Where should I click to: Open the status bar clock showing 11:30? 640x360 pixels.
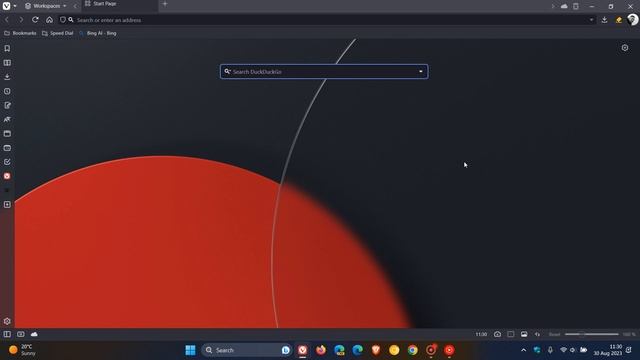click(481, 334)
